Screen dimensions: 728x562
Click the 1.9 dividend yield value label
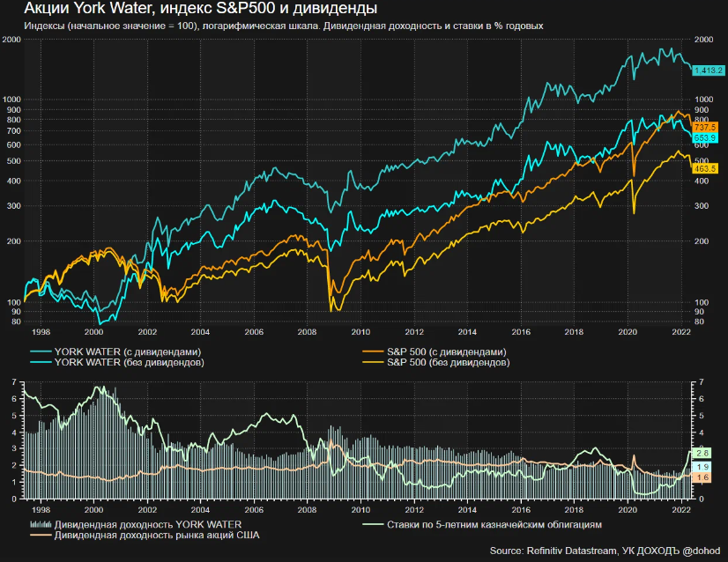[x=702, y=466]
